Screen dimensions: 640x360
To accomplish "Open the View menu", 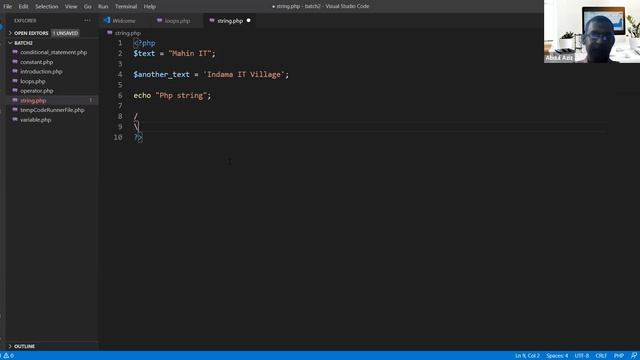I will coord(71,7).
